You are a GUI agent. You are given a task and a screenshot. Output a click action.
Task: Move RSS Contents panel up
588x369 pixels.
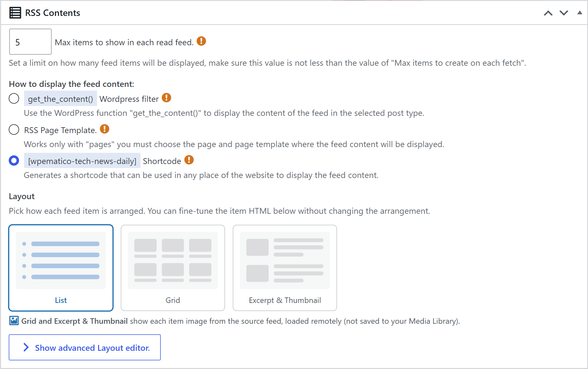(548, 13)
